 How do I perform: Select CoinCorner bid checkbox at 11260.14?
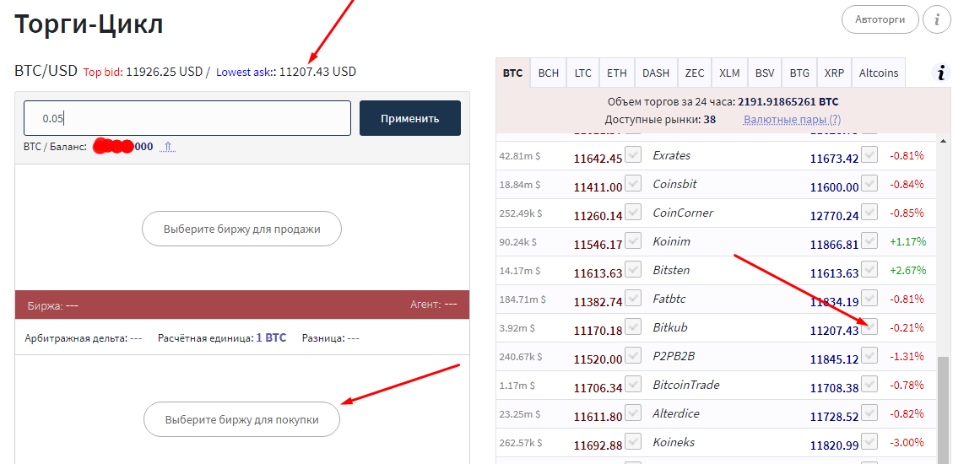(x=633, y=213)
